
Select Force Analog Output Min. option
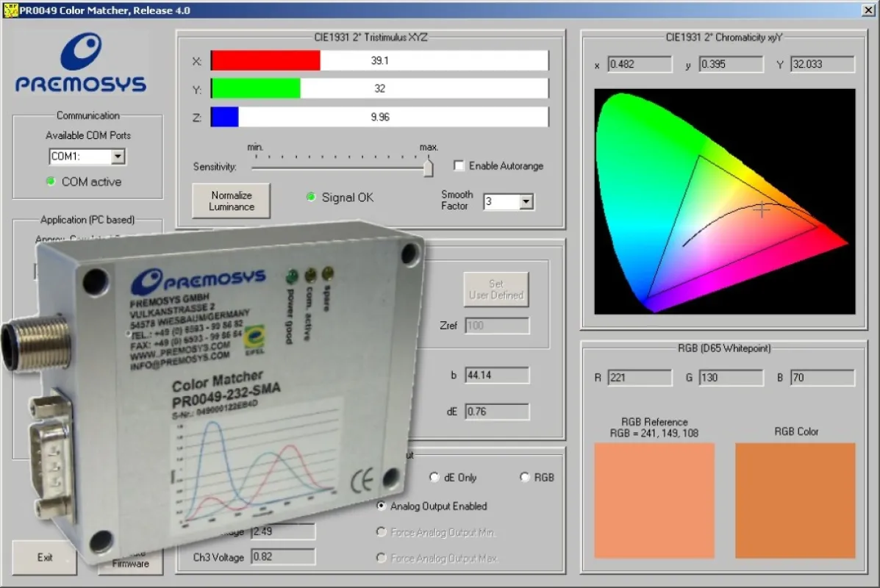coord(381,532)
